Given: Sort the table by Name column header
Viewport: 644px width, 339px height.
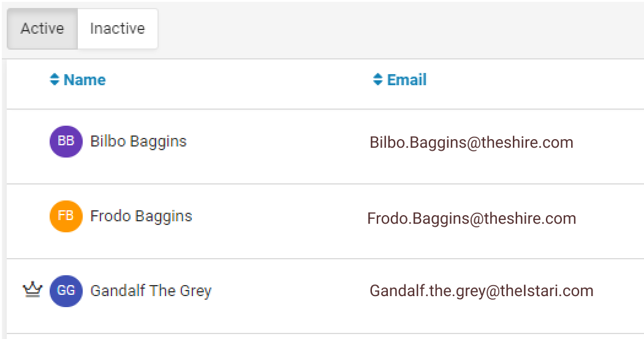Looking at the screenshot, I should click(x=85, y=80).
